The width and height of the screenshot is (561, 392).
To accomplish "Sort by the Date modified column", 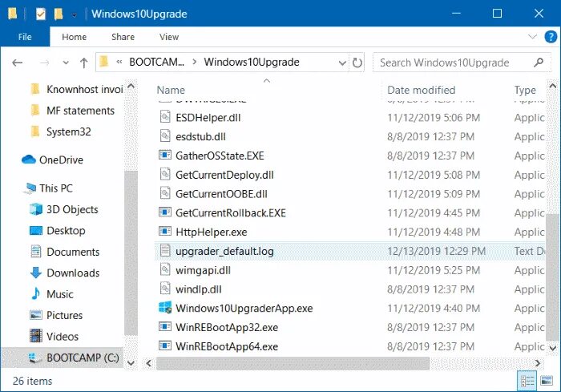I will (421, 91).
